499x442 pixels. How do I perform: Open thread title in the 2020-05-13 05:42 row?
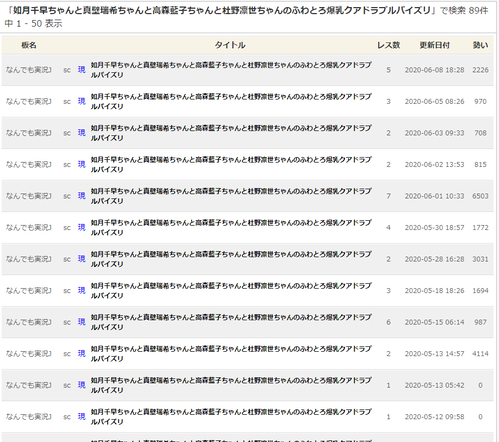pyautogui.click(x=231, y=385)
